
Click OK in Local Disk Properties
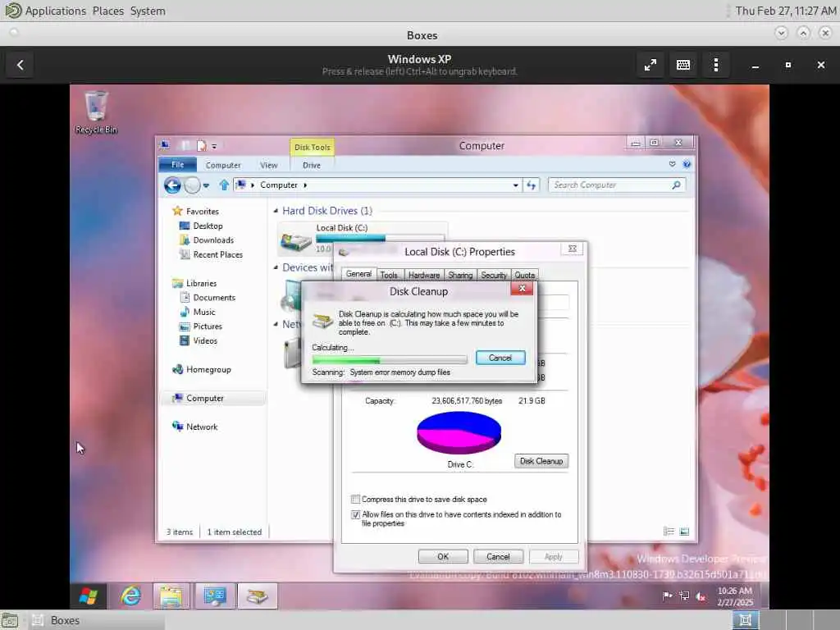(x=443, y=557)
